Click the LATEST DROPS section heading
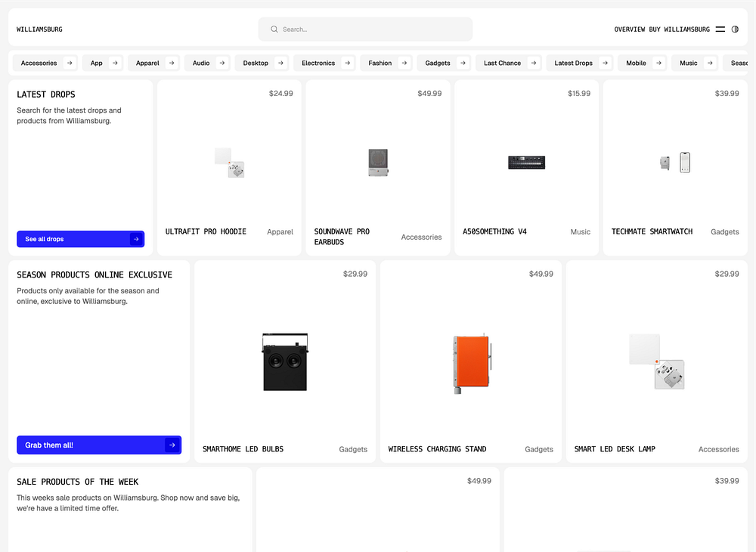756x552 pixels. 46,95
